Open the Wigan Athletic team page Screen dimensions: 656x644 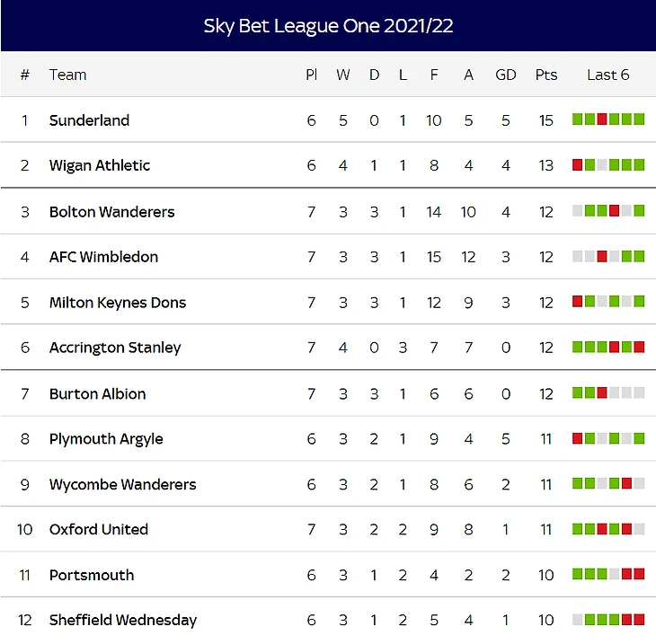point(100,165)
